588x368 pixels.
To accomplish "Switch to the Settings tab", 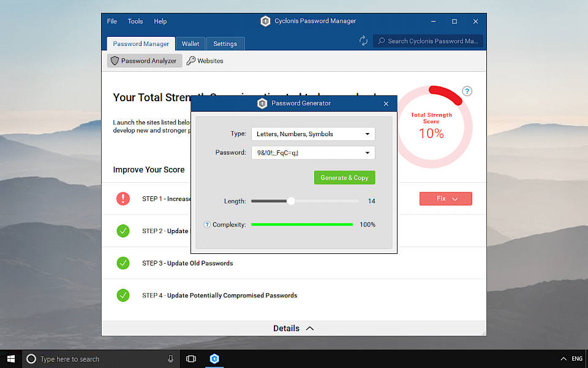I will [225, 44].
